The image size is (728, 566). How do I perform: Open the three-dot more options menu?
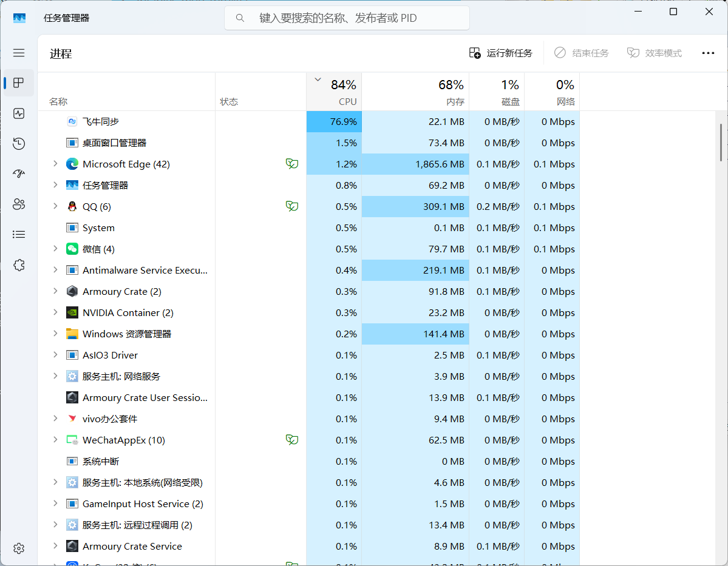pyautogui.click(x=708, y=53)
